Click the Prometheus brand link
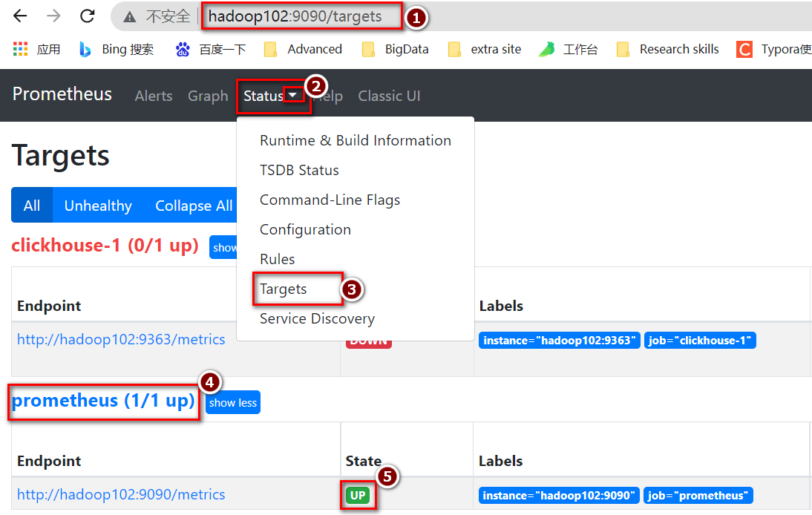 62,94
